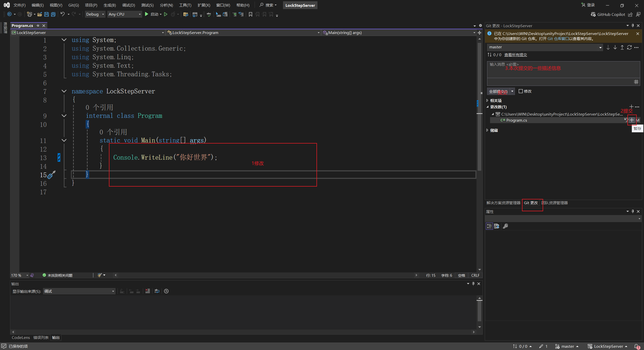
Task: Click the Fetch dotted down arrow icon
Action: [x=608, y=47]
